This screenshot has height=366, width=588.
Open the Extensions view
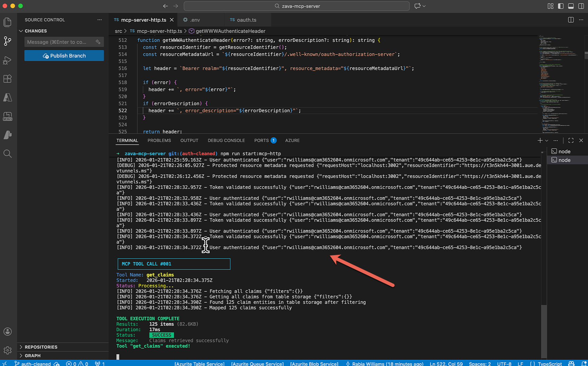pos(7,79)
